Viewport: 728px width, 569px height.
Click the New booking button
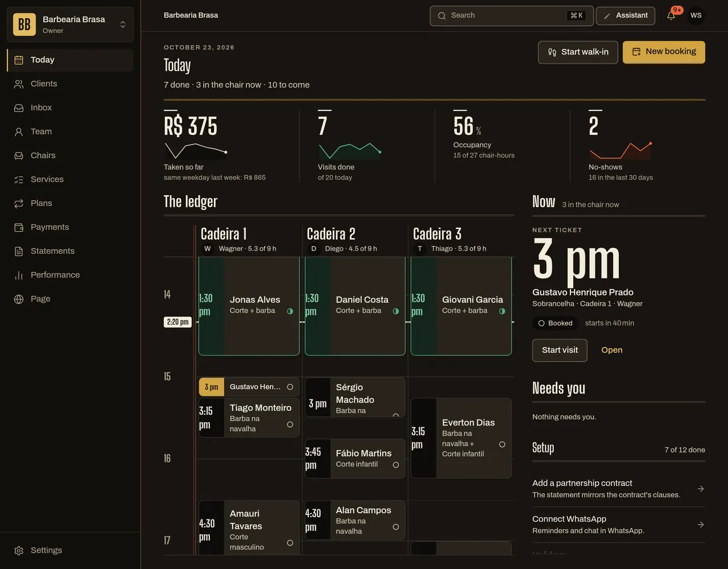[664, 52]
